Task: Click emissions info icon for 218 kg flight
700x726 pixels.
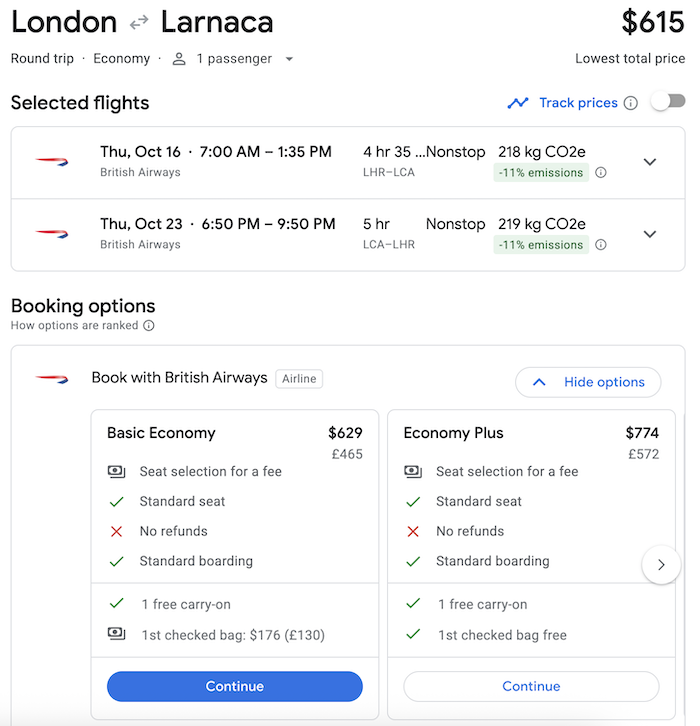Action: 601,173
